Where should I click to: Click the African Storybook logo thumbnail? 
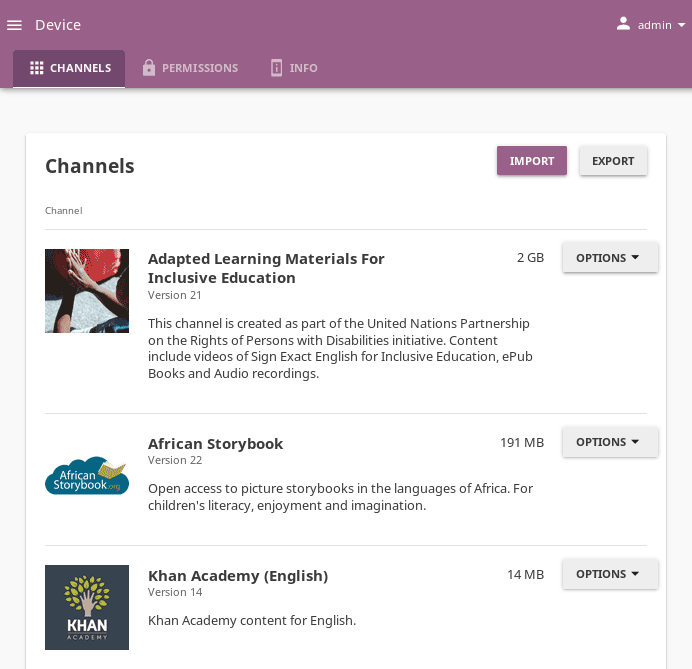point(87,476)
